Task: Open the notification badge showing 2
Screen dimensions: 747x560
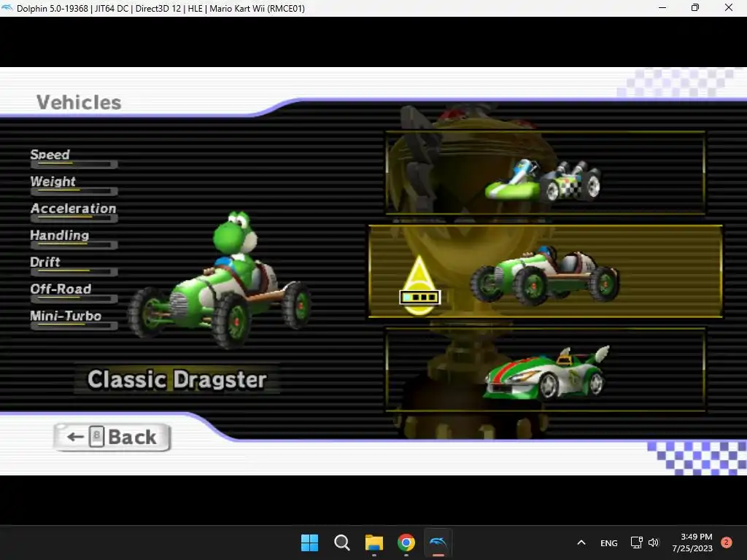Action: 727,542
